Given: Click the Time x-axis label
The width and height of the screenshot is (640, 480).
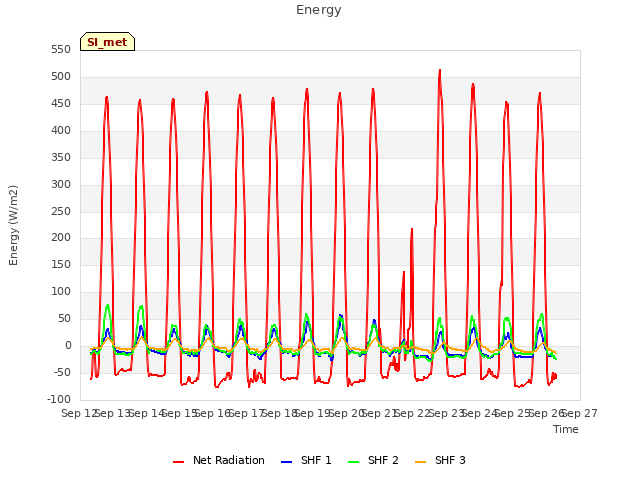Looking at the screenshot, I should 566,429.
